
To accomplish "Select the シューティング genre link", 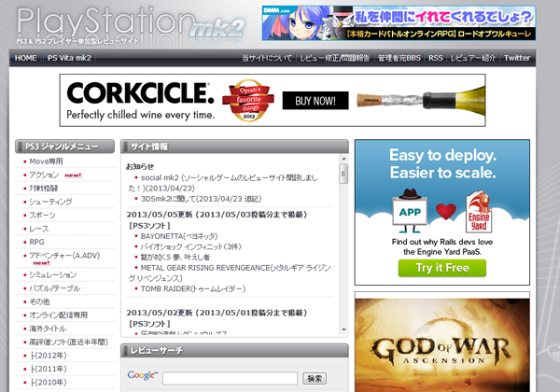I will (50, 202).
